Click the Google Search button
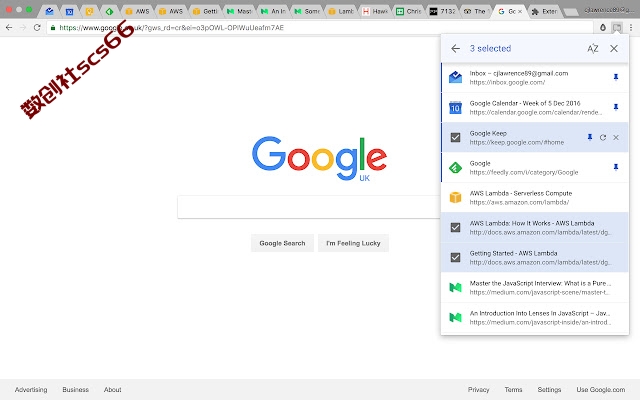The image size is (640, 400). tap(282, 243)
